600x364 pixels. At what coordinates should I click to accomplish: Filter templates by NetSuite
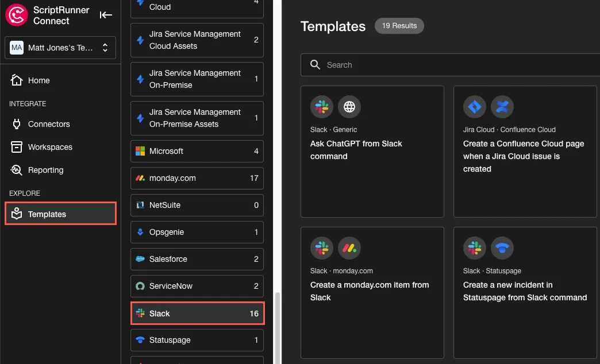(x=197, y=206)
